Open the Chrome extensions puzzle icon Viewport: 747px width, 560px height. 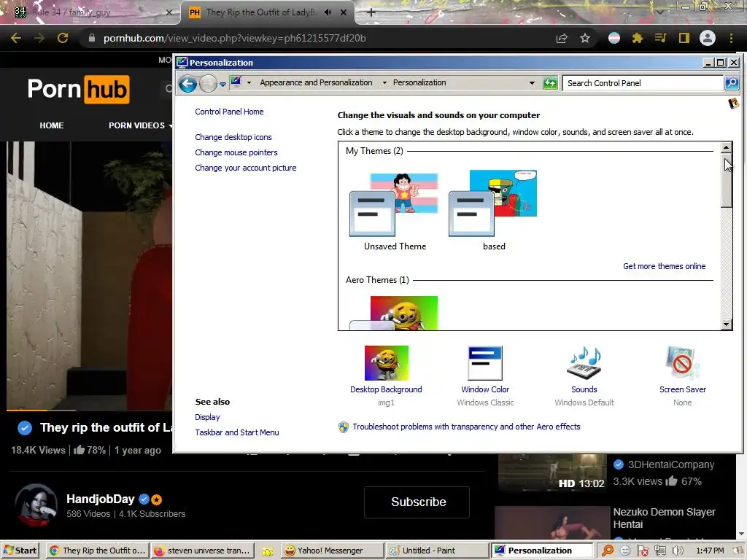638,38
